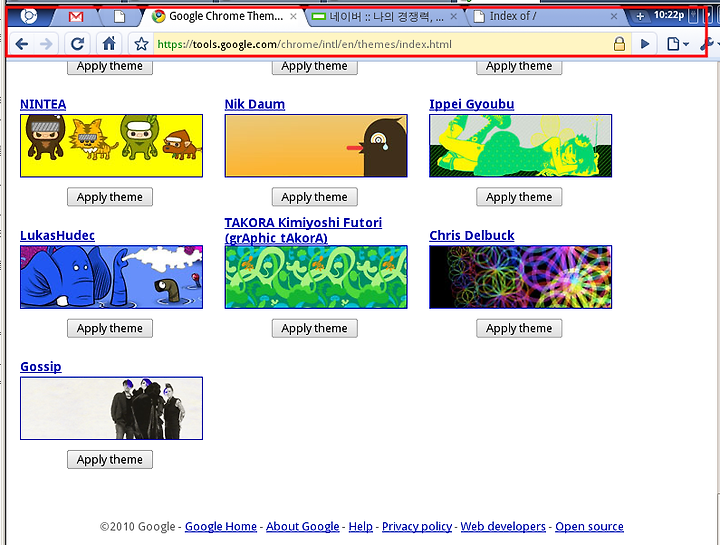Open the Gossip theme link
Screen dimensions: 720x545
tap(41, 367)
